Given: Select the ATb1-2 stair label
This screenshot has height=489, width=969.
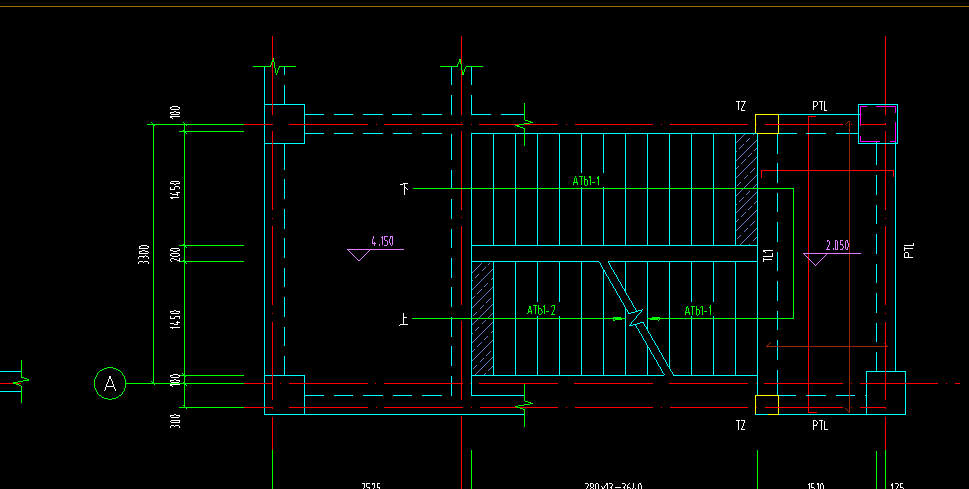Looking at the screenshot, I should 541,310.
